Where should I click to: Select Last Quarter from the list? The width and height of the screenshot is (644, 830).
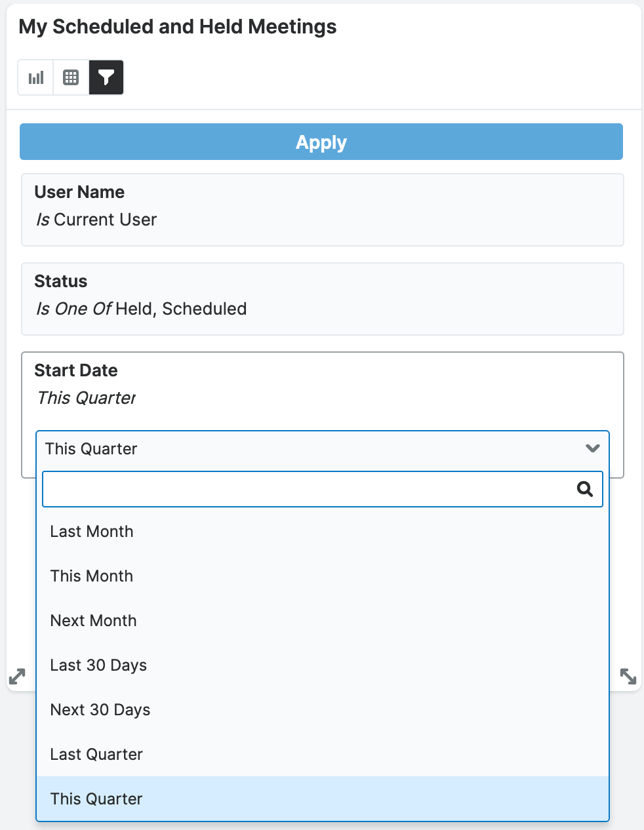(96, 755)
